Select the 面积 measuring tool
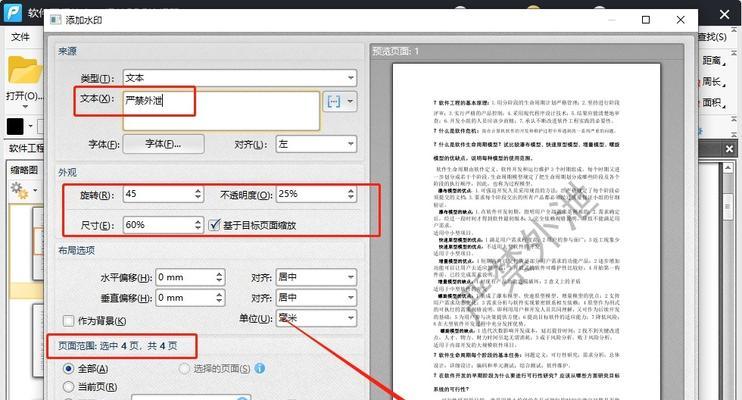742x400 pixels. (x=714, y=103)
